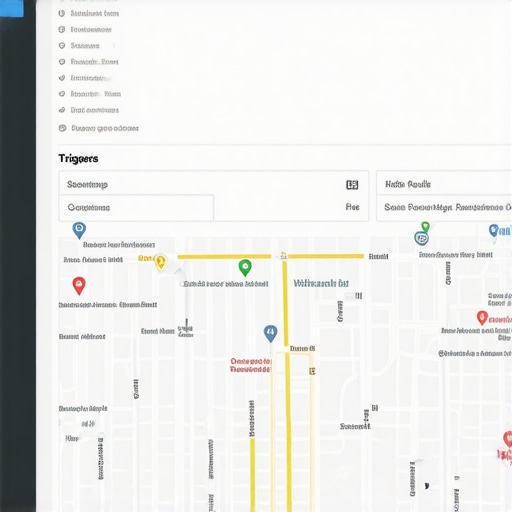
Task: Click the clock icon in the topmost list row
Action: pos(62,13)
